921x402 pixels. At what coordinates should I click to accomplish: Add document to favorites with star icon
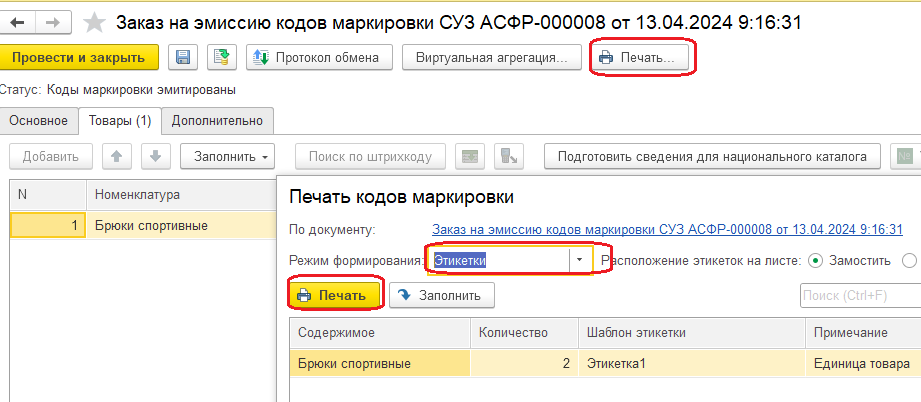pyautogui.click(x=94, y=23)
